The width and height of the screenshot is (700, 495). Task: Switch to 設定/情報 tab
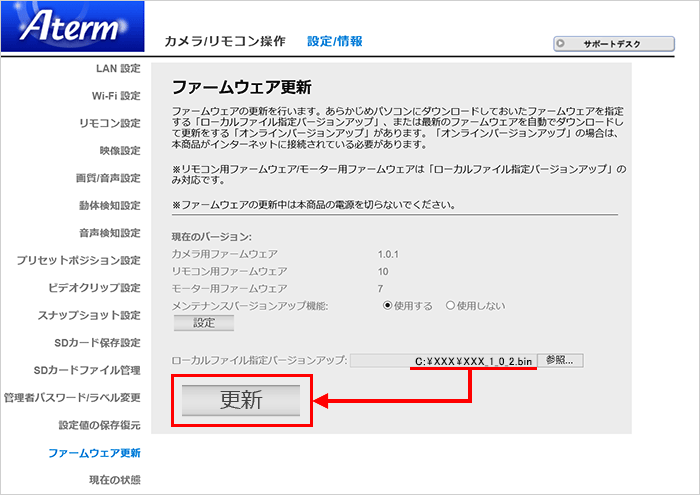point(335,41)
